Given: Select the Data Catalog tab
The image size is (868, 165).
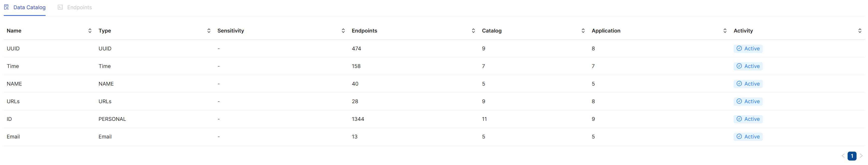Looking at the screenshot, I should [x=29, y=7].
